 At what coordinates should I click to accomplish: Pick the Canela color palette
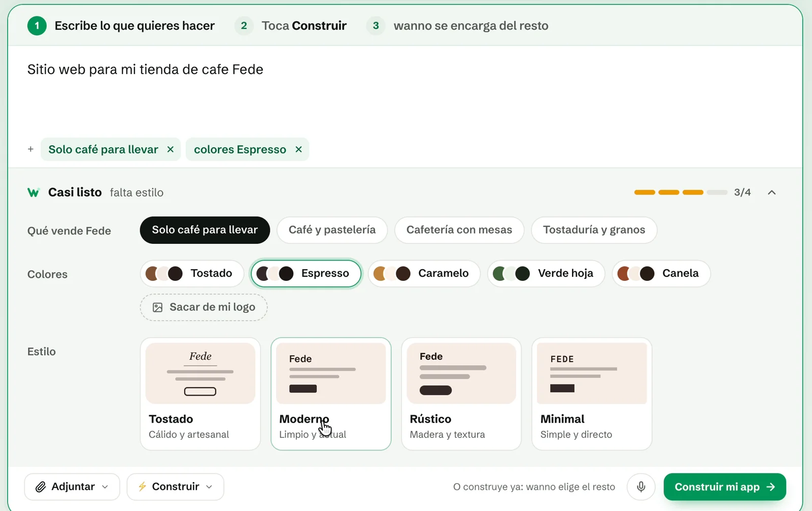pos(661,273)
